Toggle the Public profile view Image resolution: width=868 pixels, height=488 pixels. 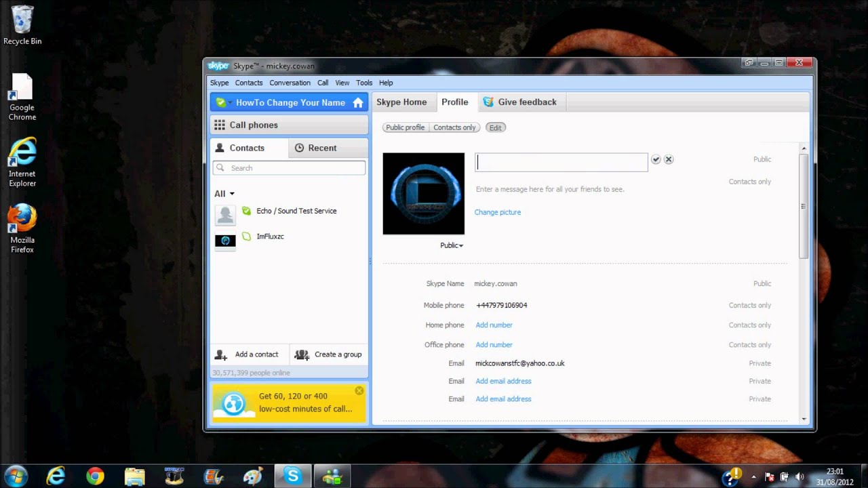pyautogui.click(x=406, y=127)
